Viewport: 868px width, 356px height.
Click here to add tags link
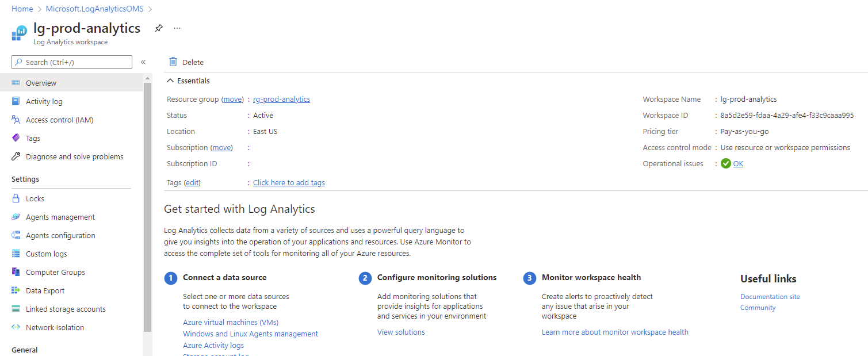tap(289, 182)
